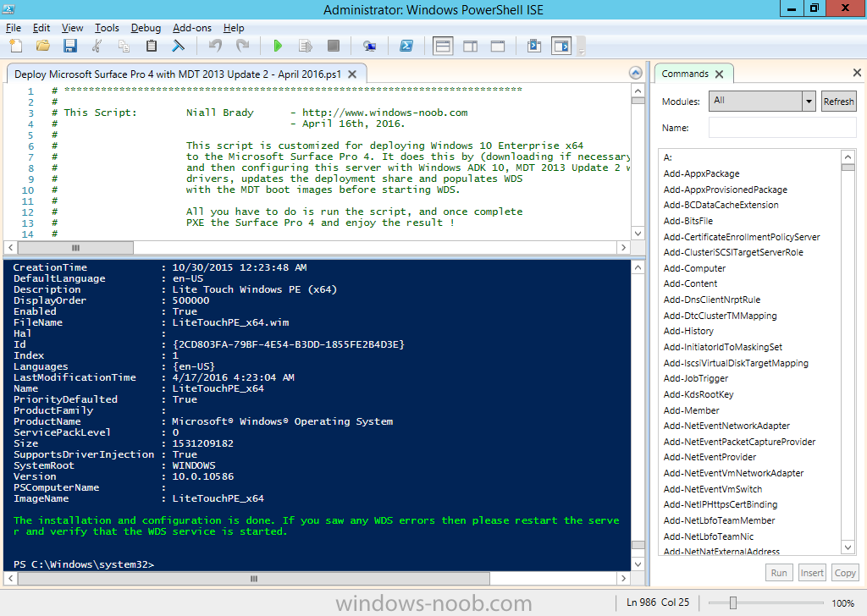This screenshot has height=616, width=867.
Task: Click the Run button in Commands panel
Action: click(779, 573)
